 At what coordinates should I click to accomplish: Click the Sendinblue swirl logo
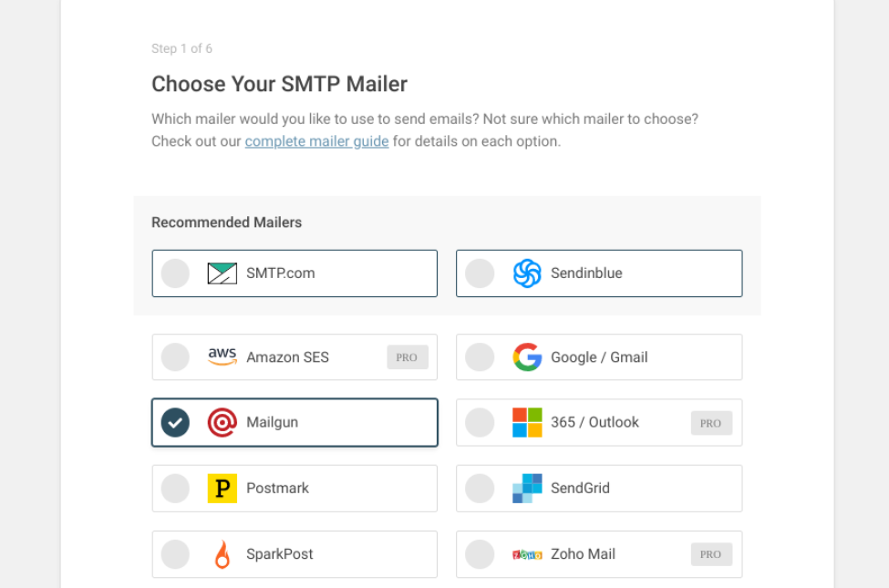point(527,273)
